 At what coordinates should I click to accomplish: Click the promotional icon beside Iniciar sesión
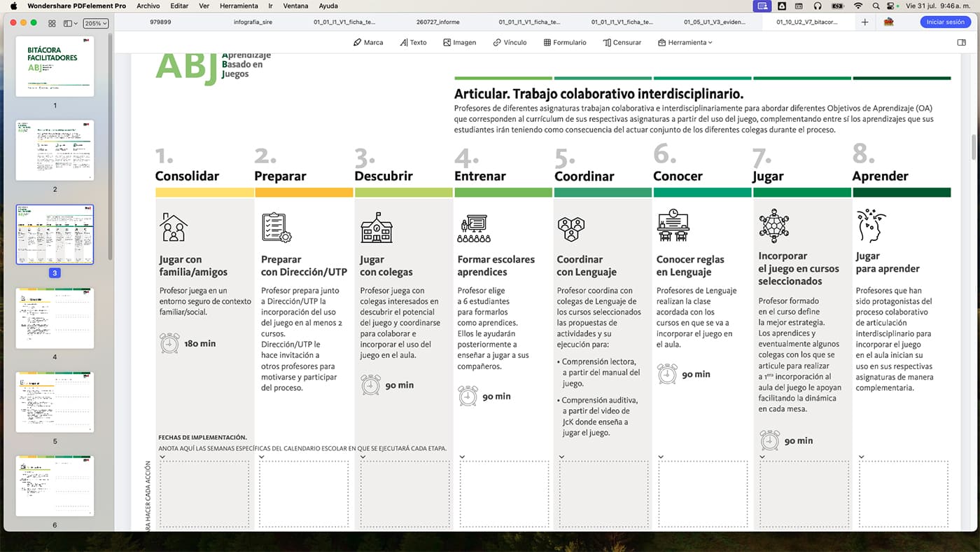click(888, 22)
